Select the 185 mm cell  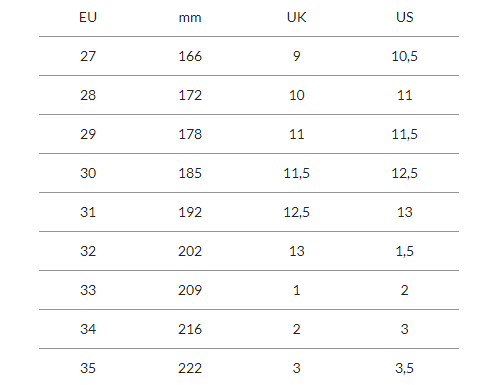point(190,173)
